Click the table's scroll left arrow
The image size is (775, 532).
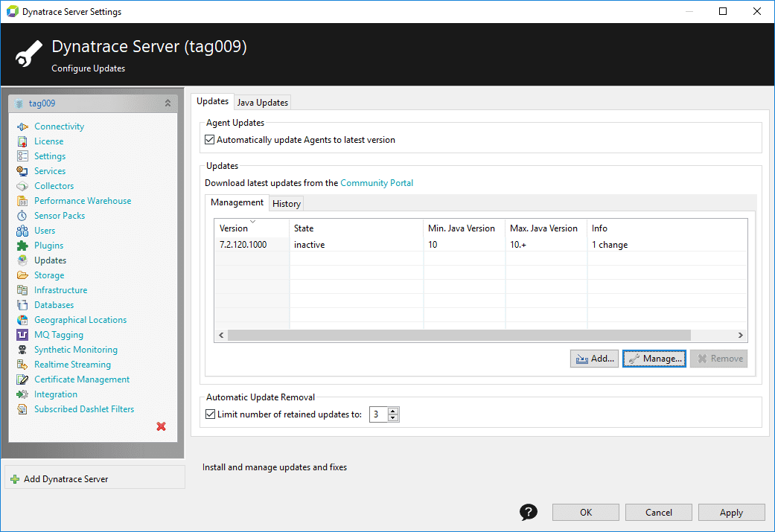[221, 335]
